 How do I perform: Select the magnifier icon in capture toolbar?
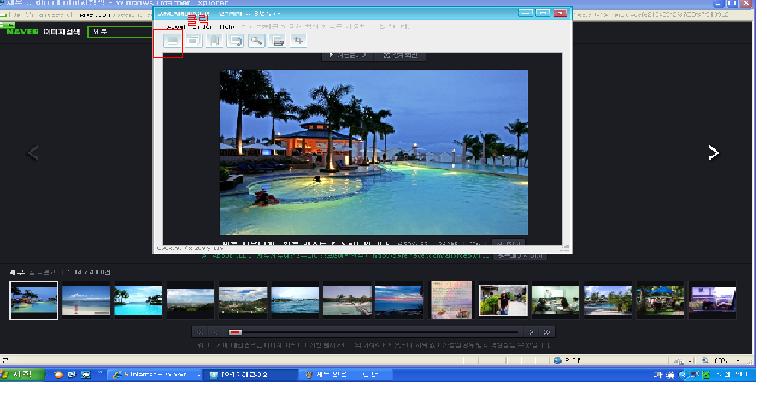click(x=257, y=41)
